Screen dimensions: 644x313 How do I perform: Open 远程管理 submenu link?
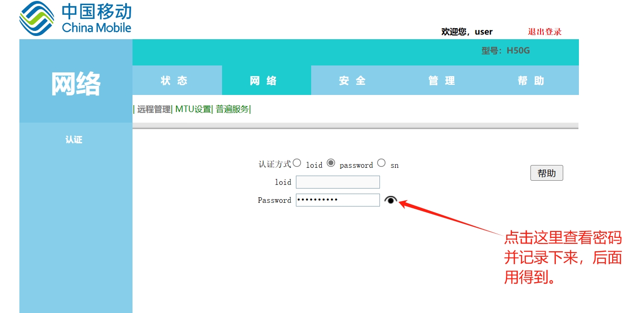[154, 109]
